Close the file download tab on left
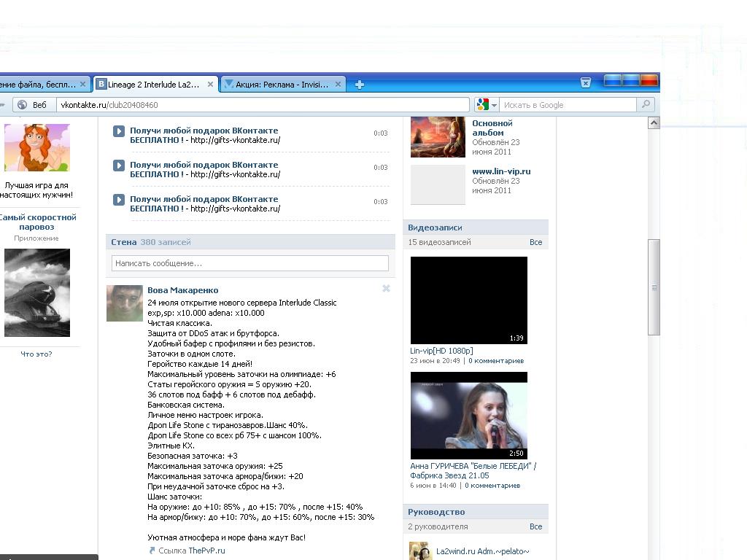This screenshot has width=747, height=560. [x=83, y=85]
